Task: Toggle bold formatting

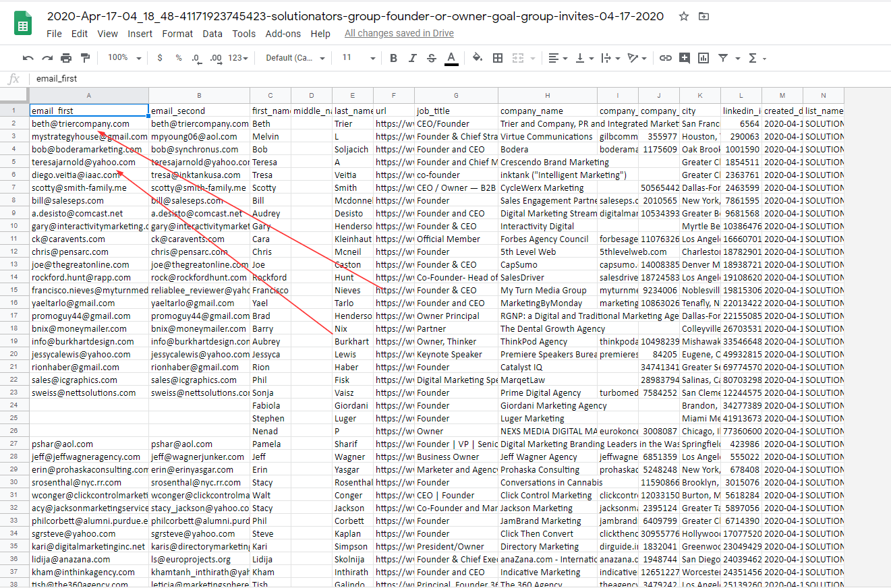Action: [393, 58]
